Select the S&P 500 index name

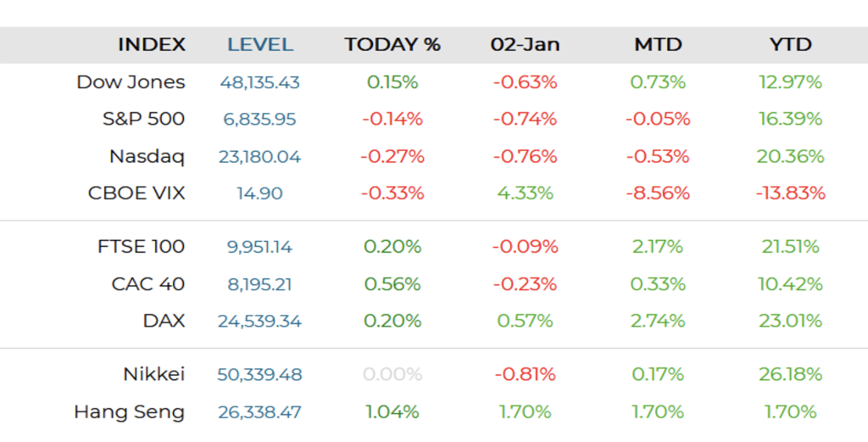tap(143, 119)
